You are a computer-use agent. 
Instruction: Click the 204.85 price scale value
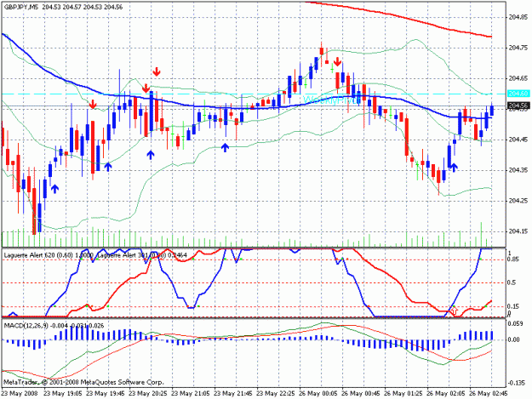pos(518,17)
